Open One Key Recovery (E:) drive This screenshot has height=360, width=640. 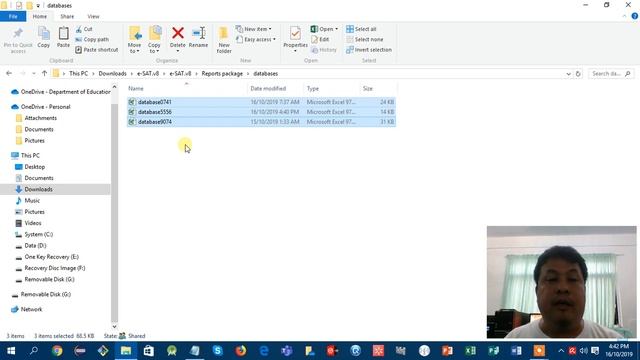click(x=47, y=257)
